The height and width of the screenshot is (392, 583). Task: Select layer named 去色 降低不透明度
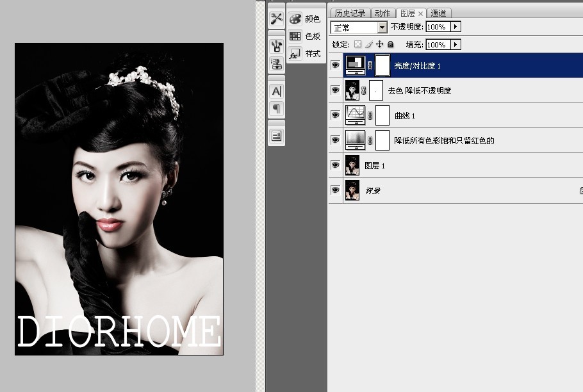[420, 91]
